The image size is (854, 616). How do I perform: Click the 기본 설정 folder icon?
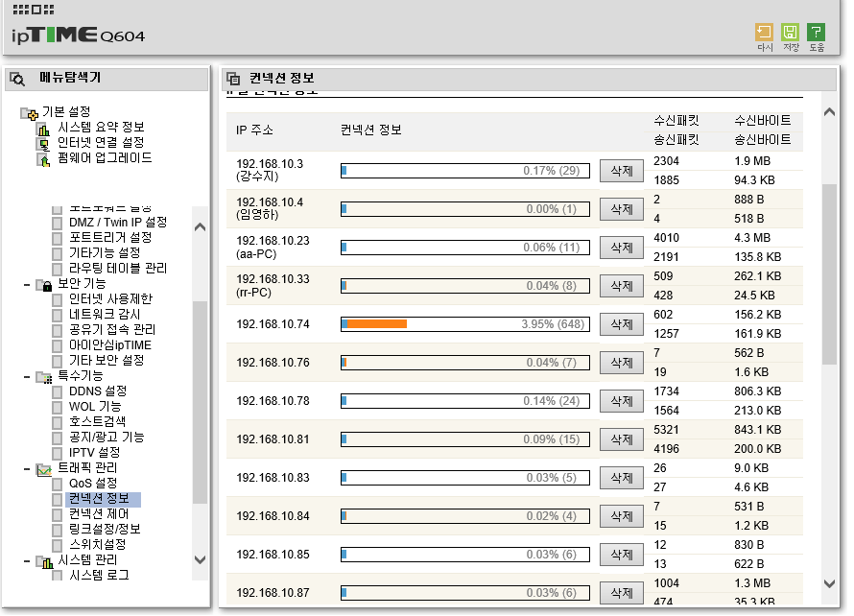coord(29,113)
